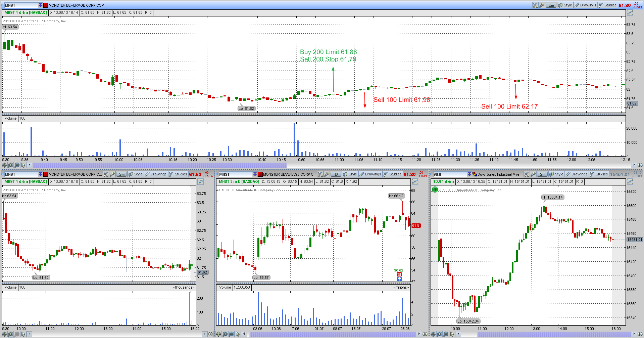Click purple time scrollbar below $DJI chart

554,334
